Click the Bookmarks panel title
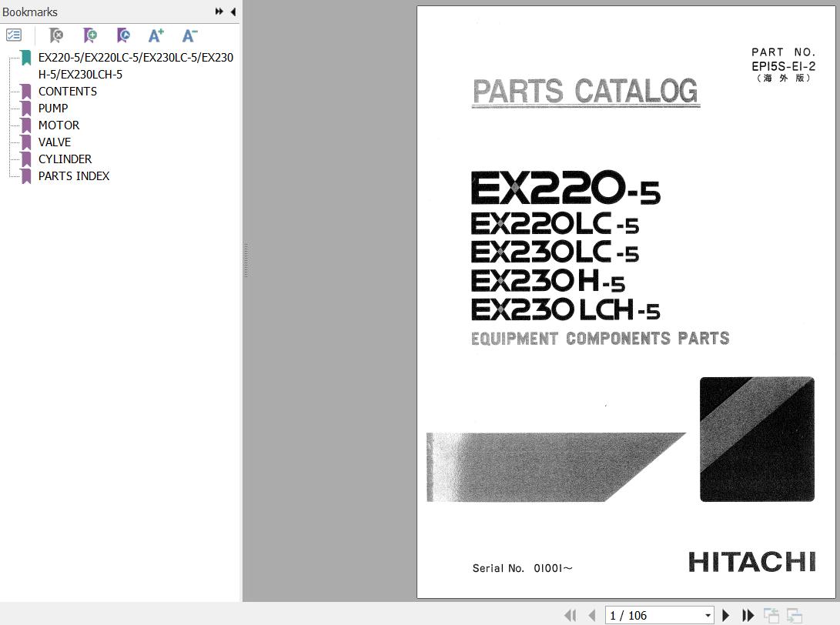 point(30,12)
